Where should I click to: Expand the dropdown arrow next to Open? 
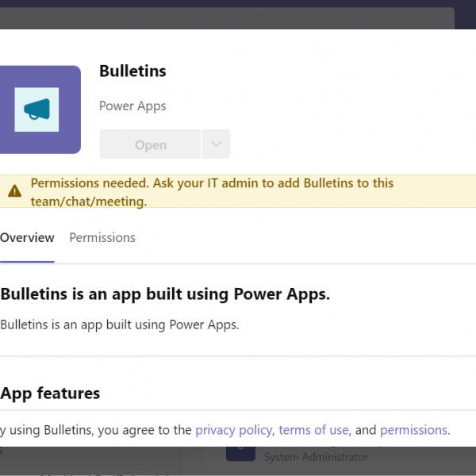(x=216, y=144)
